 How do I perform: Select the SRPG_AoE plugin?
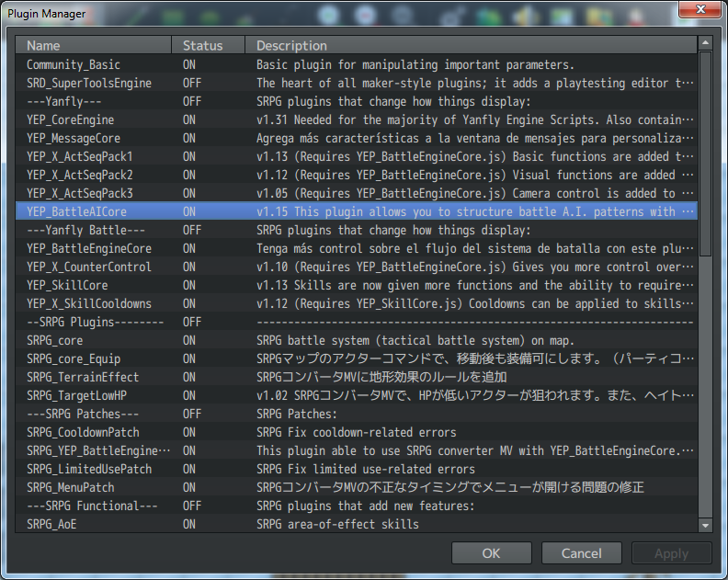pyautogui.click(x=357, y=524)
